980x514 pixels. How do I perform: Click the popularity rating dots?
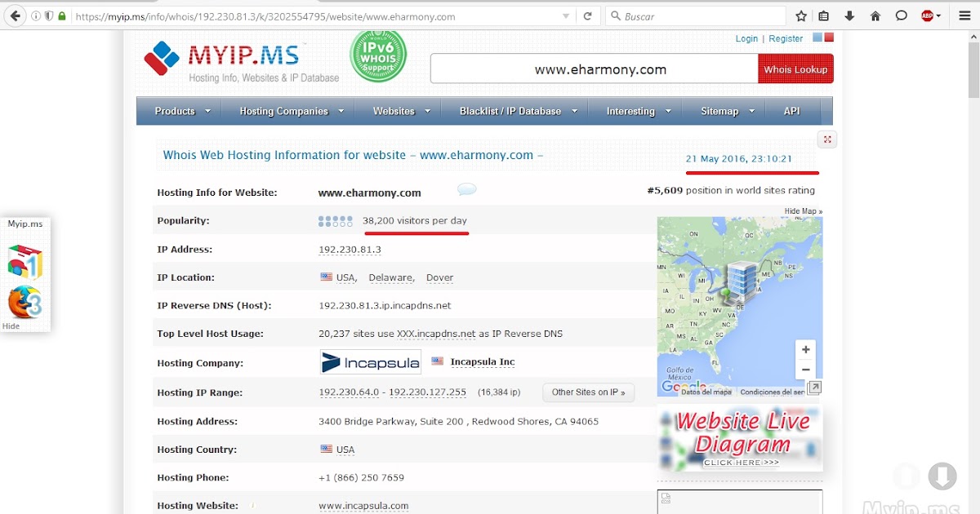pyautogui.click(x=335, y=221)
